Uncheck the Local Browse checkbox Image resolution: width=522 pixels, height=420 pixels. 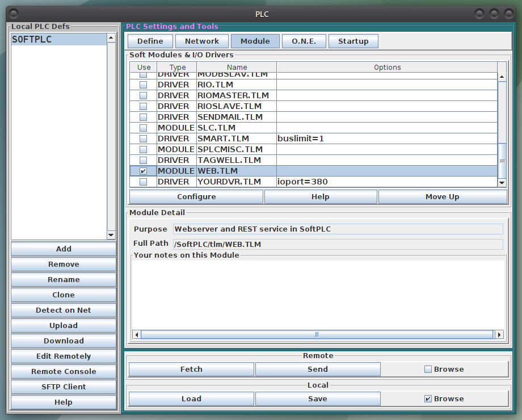(428, 398)
